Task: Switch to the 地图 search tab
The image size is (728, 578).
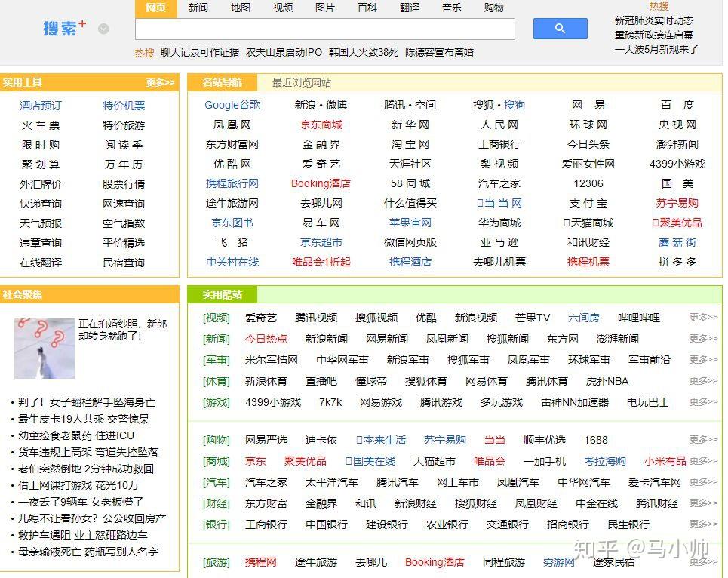Action: (x=241, y=8)
